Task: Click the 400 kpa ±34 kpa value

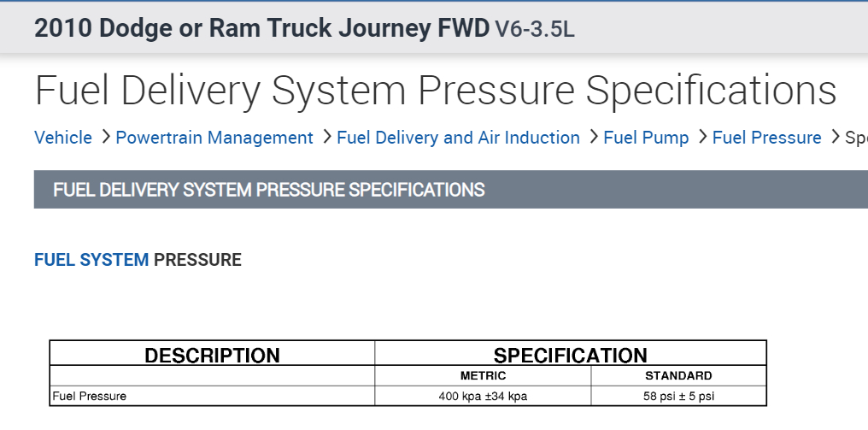Action: 483,397
